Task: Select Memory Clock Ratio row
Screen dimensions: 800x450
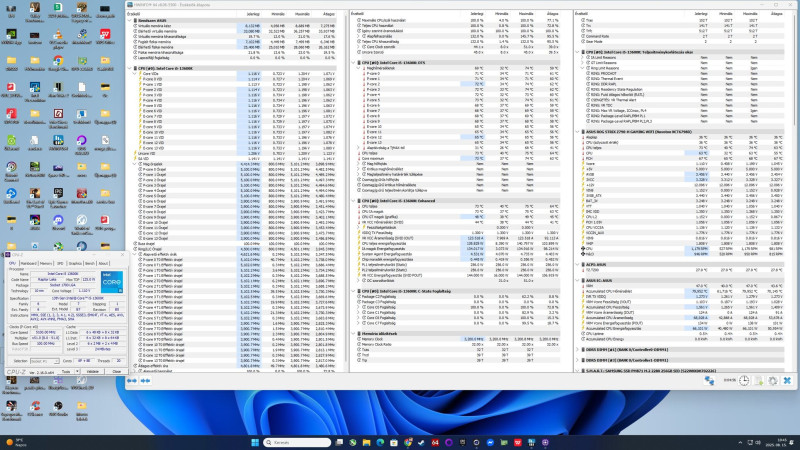Action: coord(458,344)
